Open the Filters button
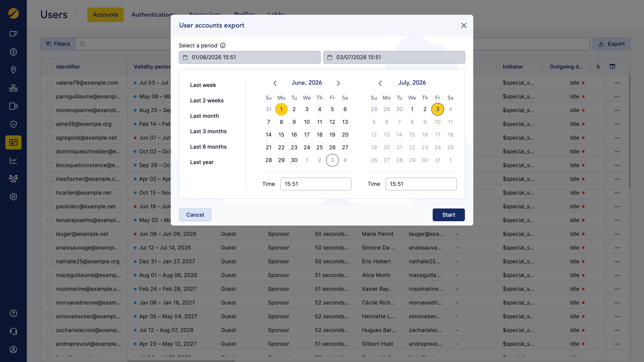The height and width of the screenshot is (362, 644). 58,44
